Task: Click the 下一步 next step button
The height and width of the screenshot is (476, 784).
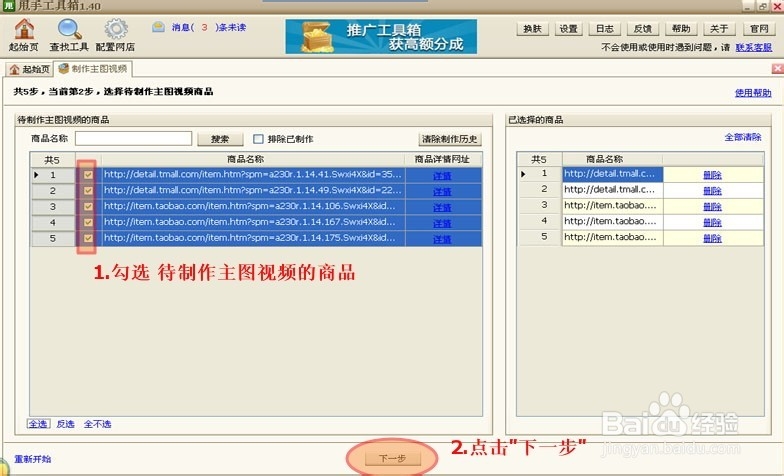Action: click(392, 458)
